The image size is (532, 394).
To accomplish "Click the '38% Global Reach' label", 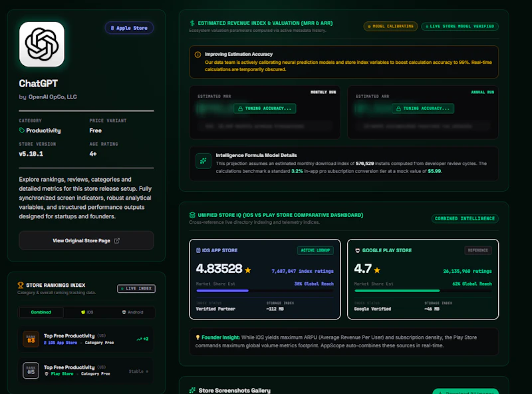I will point(314,284).
